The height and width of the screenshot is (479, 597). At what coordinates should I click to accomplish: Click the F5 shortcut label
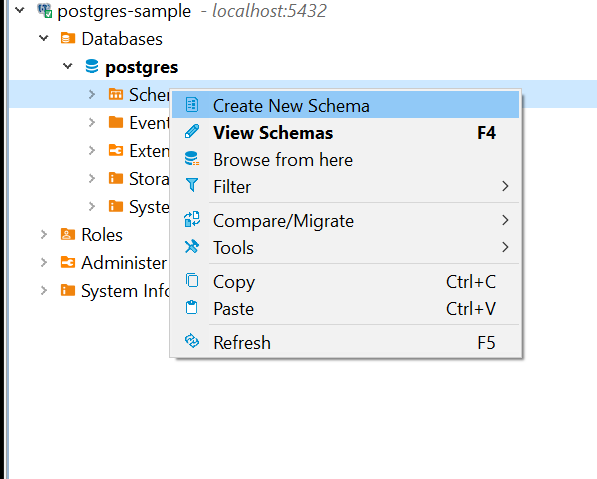point(486,343)
